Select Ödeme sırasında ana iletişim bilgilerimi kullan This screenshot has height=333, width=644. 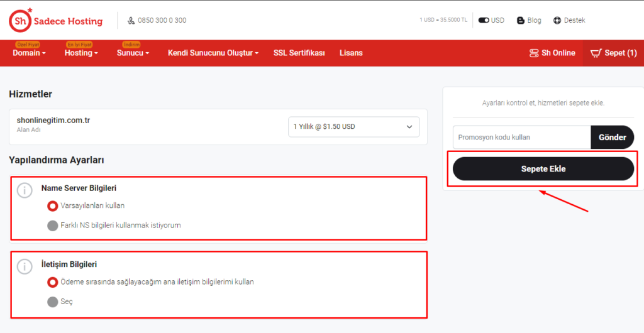53,282
